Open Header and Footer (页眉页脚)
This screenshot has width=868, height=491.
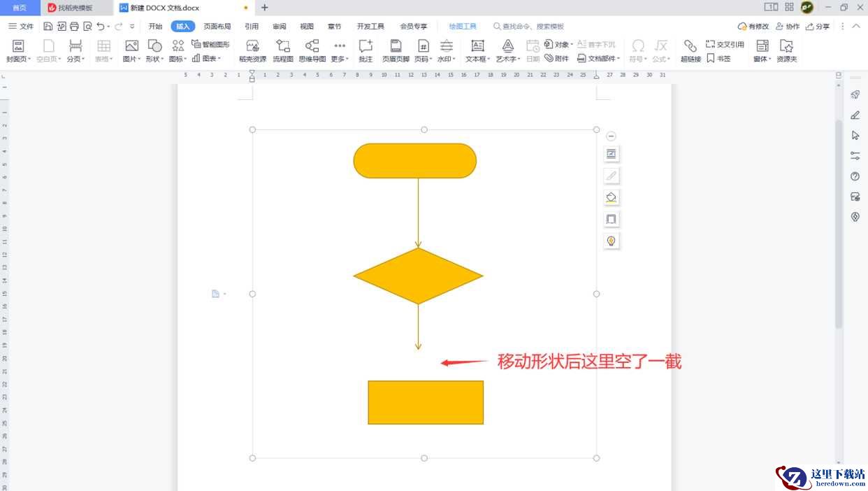tap(396, 51)
